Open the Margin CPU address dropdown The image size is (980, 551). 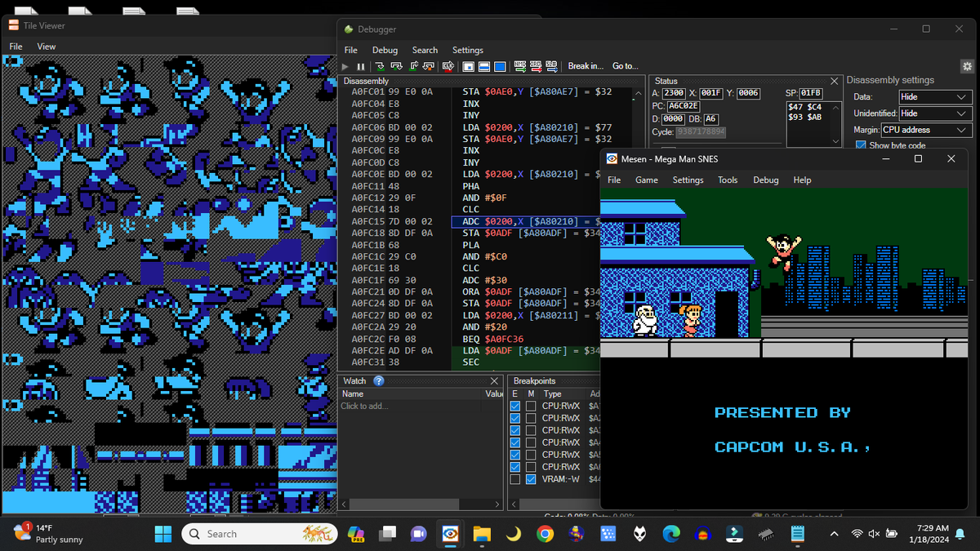pos(926,130)
